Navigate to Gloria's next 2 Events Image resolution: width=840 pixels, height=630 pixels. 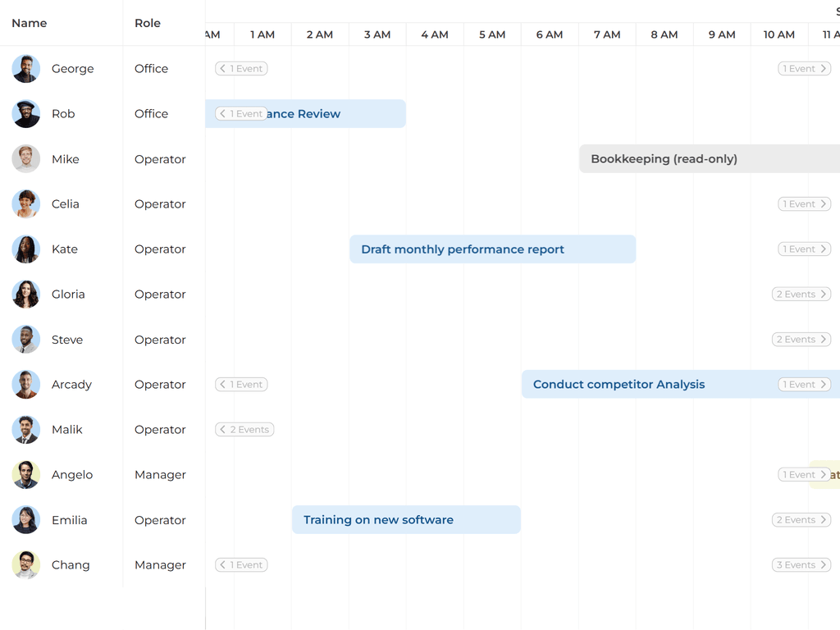801,294
